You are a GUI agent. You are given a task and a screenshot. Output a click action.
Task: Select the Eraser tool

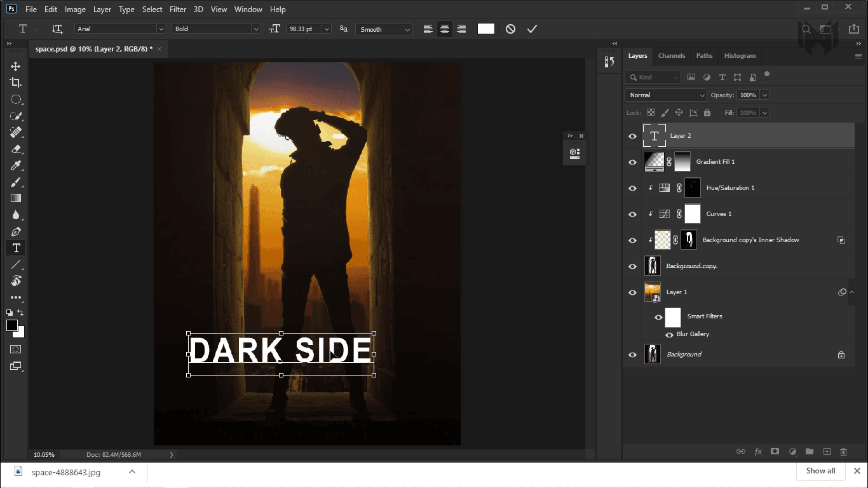point(16,149)
